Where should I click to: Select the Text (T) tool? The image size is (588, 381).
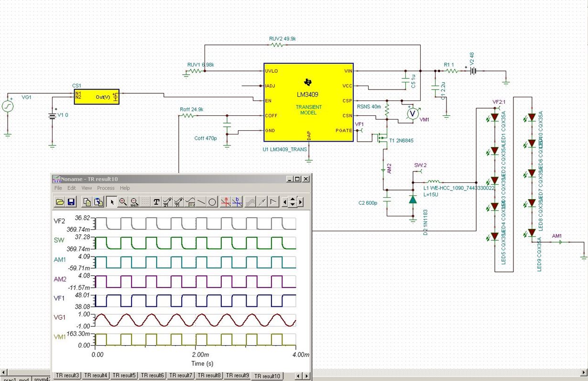pyautogui.click(x=156, y=202)
